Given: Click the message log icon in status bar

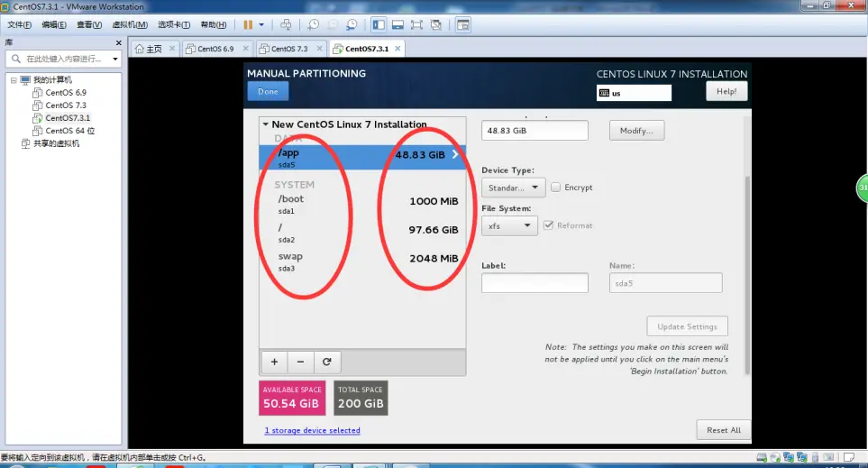Looking at the screenshot, I should tap(849, 457).
